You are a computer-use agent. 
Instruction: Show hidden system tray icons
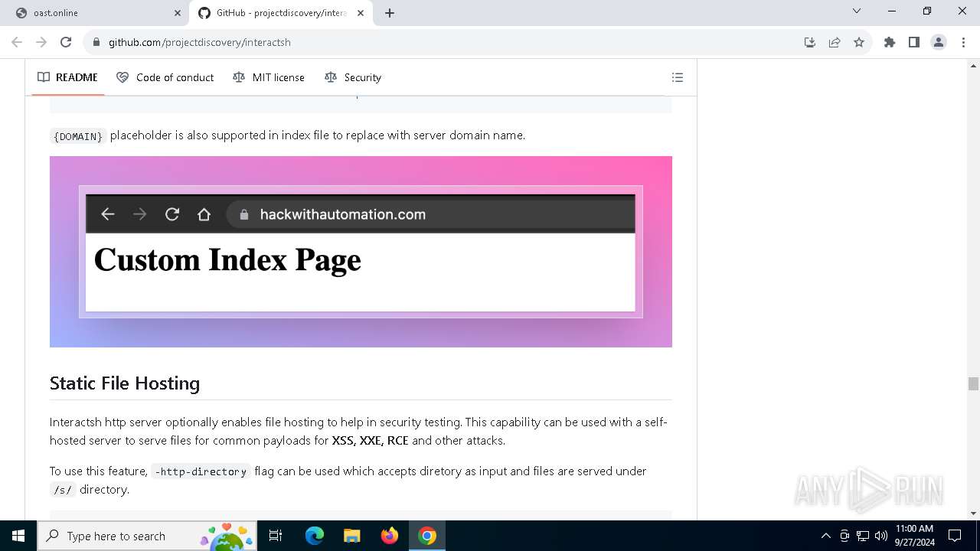coord(825,536)
